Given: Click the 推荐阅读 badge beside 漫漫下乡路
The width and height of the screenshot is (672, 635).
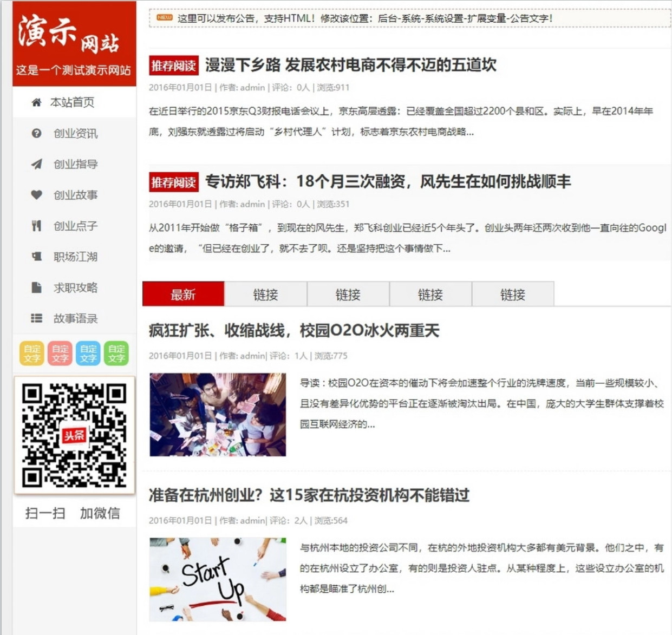Looking at the screenshot, I should pos(174,66).
